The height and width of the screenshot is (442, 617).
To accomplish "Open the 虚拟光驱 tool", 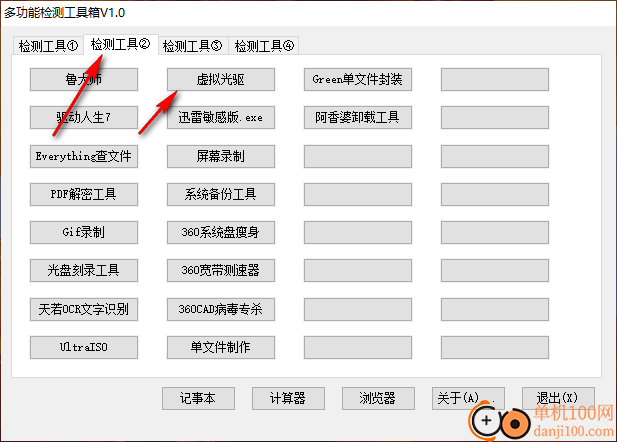I will point(221,80).
